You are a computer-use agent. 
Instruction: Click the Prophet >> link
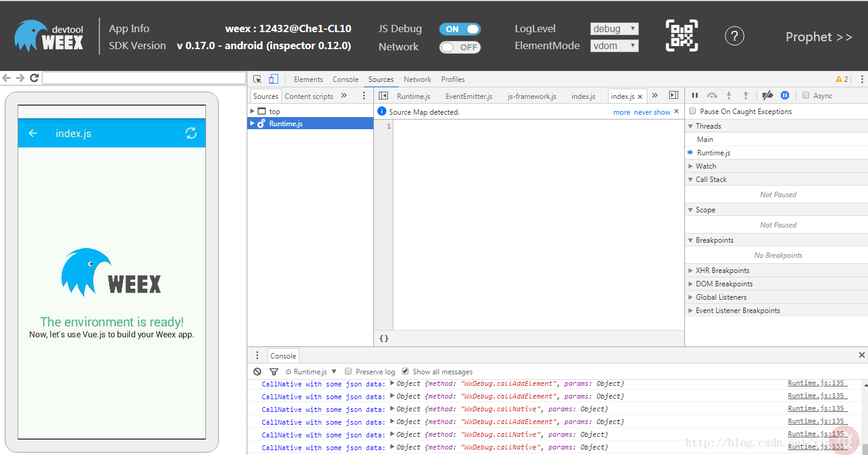819,37
